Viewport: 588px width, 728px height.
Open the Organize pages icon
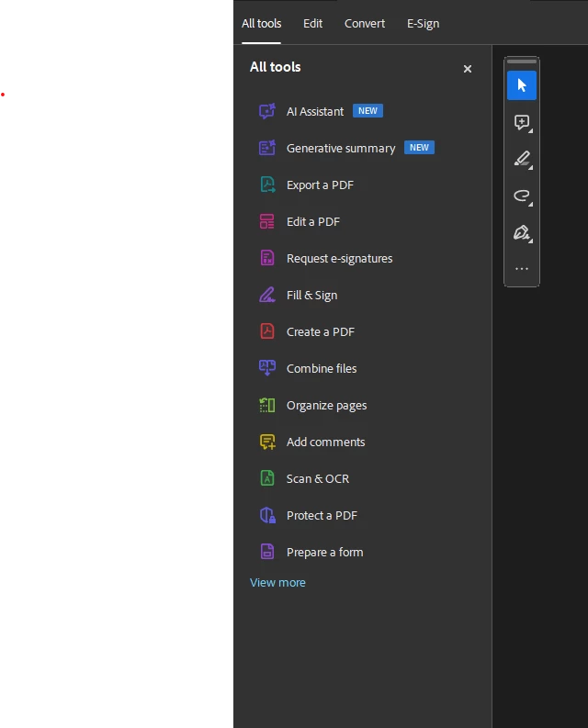point(267,406)
